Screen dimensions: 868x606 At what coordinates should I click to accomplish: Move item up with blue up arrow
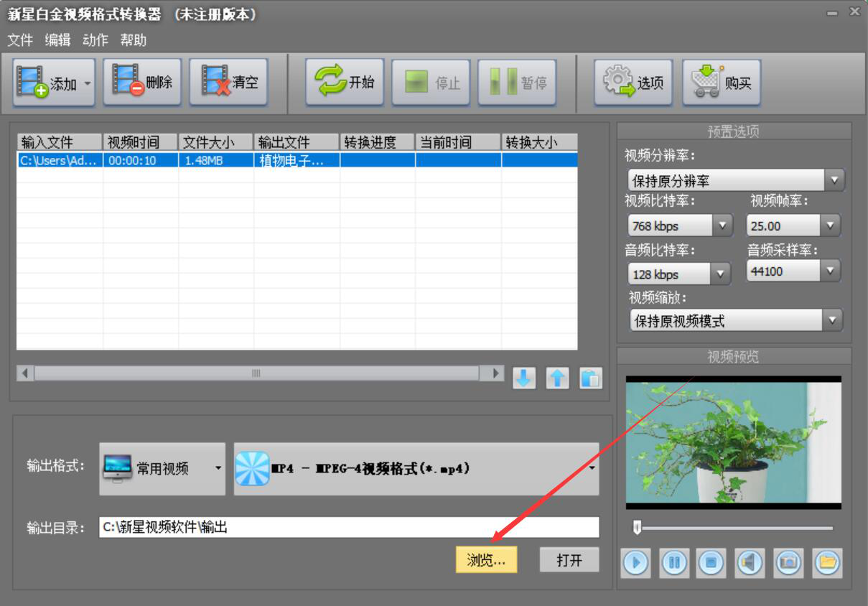coord(557,378)
